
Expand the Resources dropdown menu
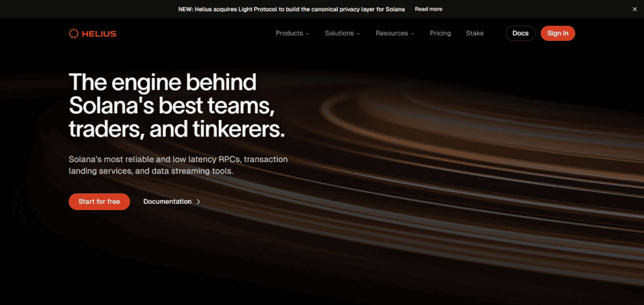tap(395, 33)
